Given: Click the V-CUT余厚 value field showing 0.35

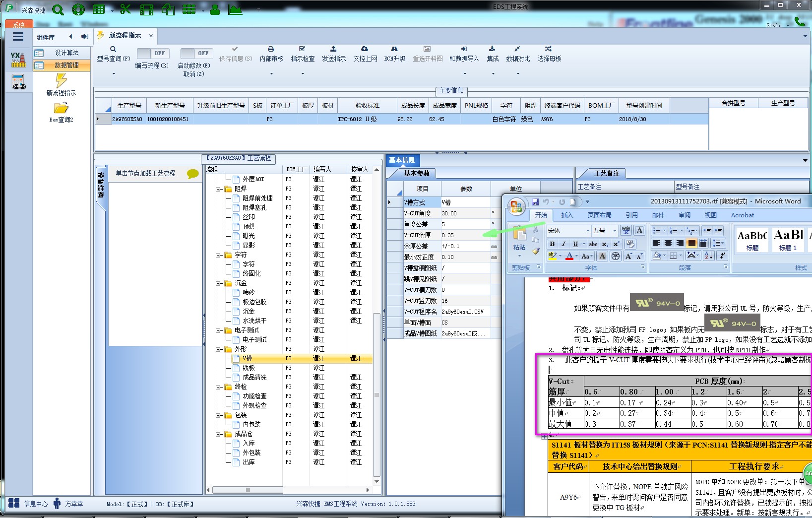Looking at the screenshot, I should click(x=465, y=235).
